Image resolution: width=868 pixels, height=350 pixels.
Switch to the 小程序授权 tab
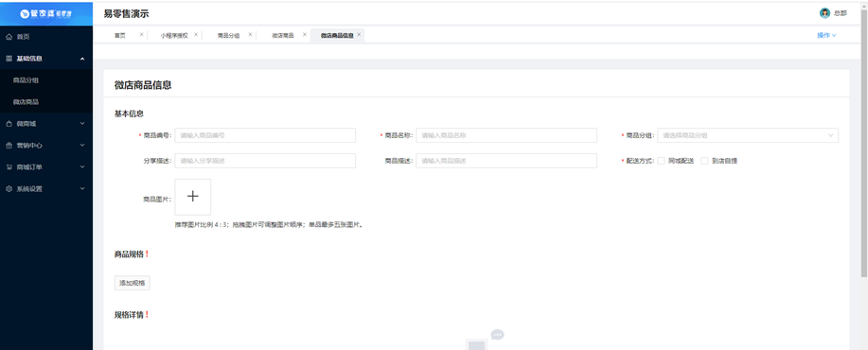[x=174, y=35]
